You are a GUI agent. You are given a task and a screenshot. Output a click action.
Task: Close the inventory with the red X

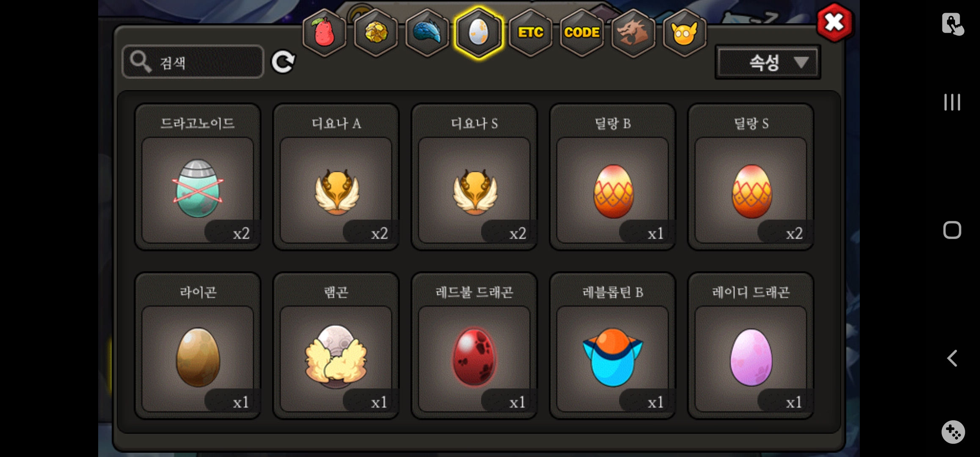coord(834,22)
